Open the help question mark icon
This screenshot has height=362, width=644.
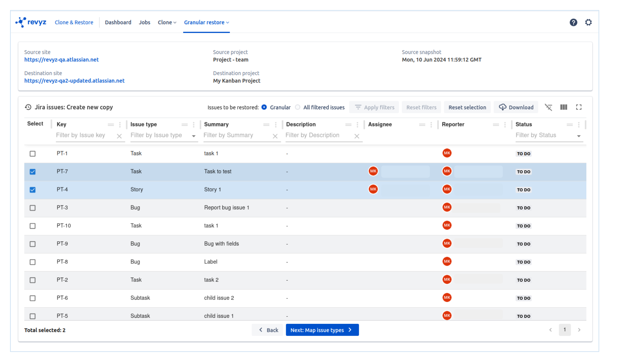click(x=573, y=22)
